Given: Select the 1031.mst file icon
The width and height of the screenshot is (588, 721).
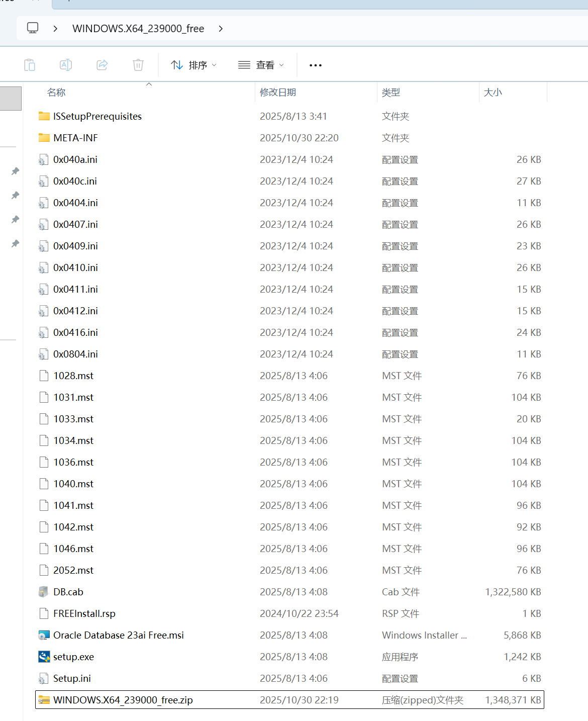Looking at the screenshot, I should pyautogui.click(x=44, y=397).
